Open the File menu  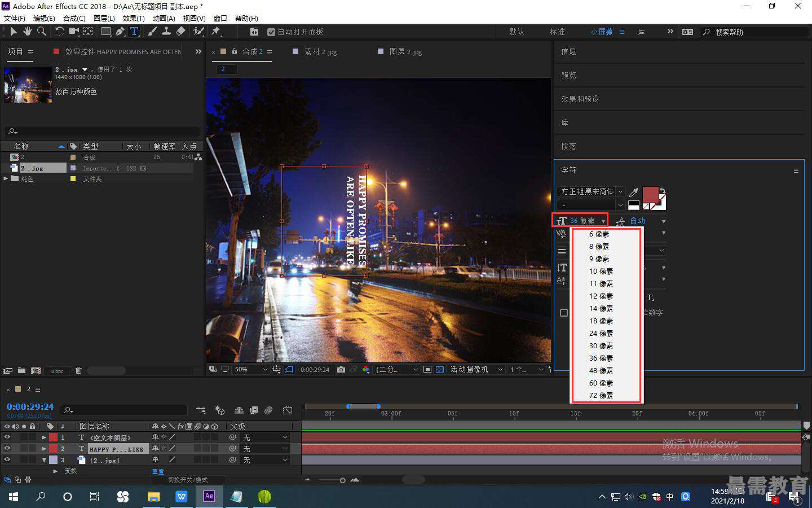coord(14,18)
